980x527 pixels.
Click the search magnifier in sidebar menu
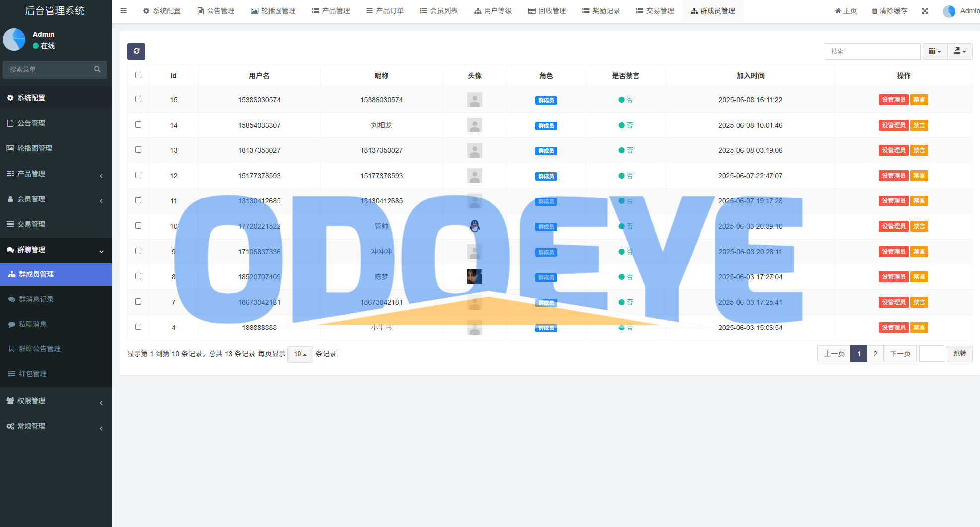point(97,69)
